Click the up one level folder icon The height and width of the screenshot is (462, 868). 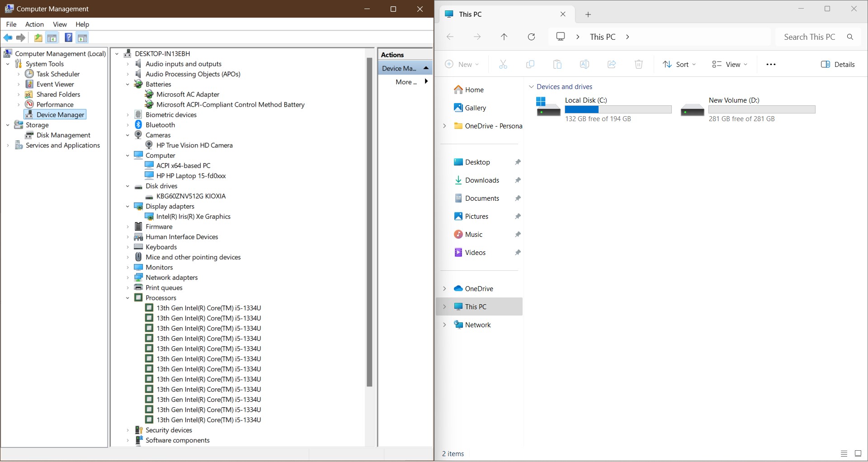click(x=38, y=38)
